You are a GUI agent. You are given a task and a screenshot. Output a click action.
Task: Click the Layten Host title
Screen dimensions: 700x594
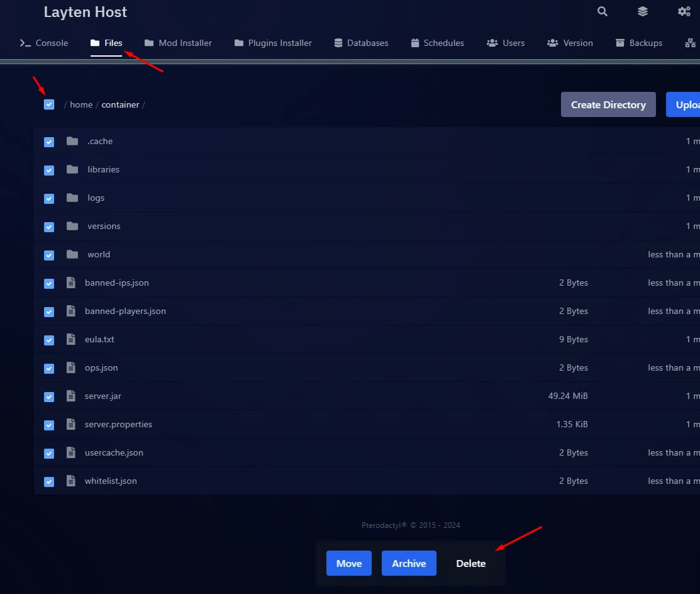tap(86, 12)
